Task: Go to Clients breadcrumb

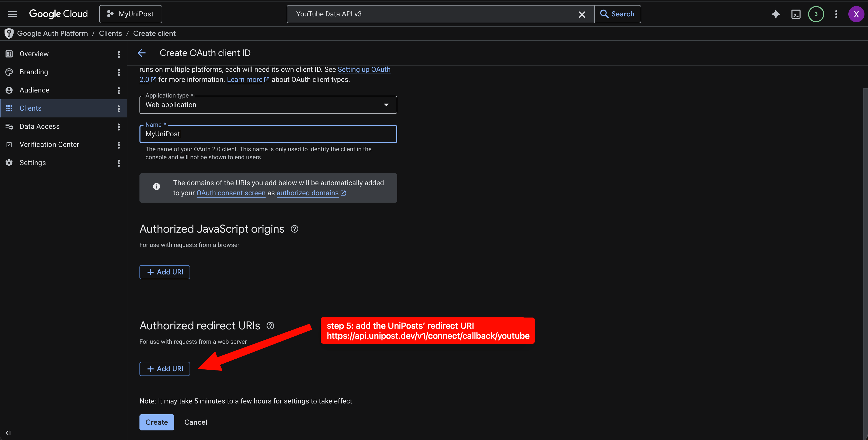Action: 110,34
